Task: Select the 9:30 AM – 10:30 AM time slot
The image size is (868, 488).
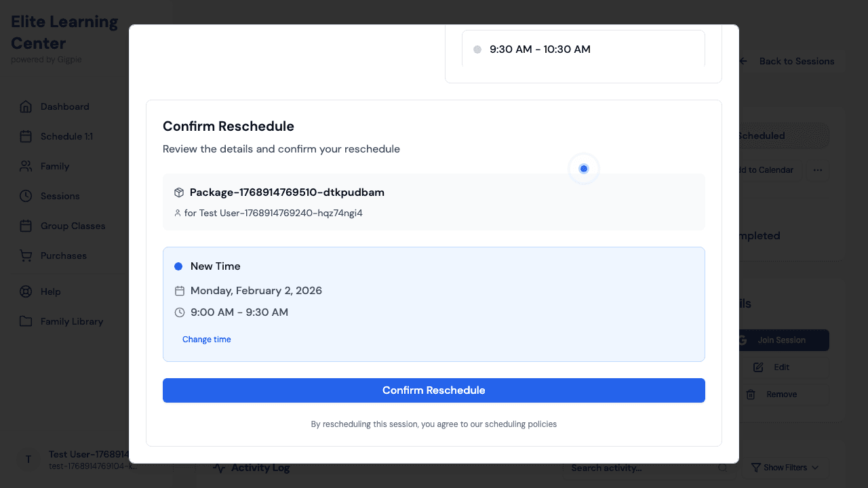Action: [x=583, y=48]
